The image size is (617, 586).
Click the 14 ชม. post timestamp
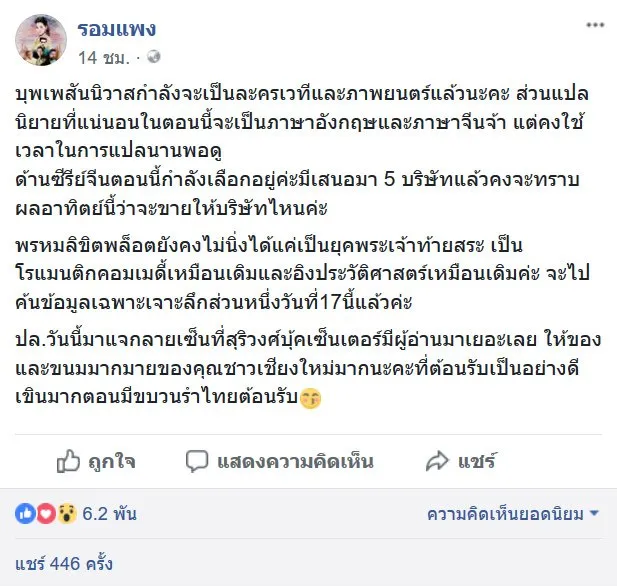click(100, 56)
